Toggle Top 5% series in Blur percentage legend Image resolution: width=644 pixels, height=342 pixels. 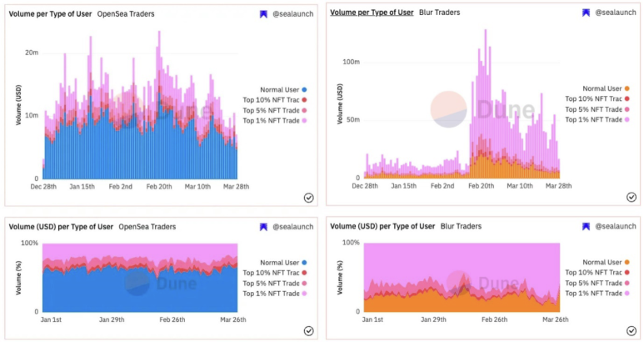[x=597, y=284]
